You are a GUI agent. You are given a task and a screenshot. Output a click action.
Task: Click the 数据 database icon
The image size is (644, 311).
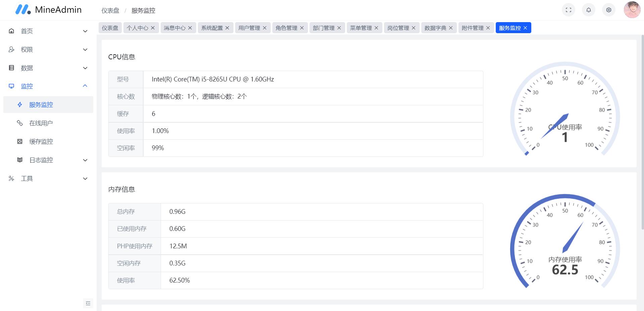coord(11,68)
